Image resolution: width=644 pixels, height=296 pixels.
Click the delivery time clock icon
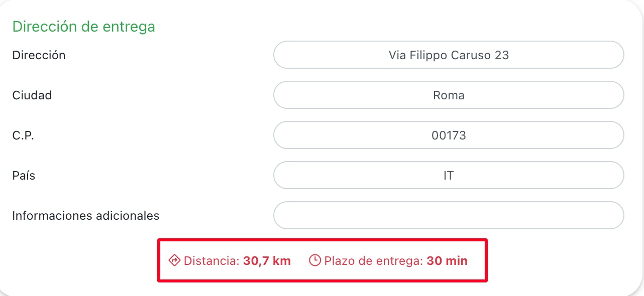tap(315, 261)
